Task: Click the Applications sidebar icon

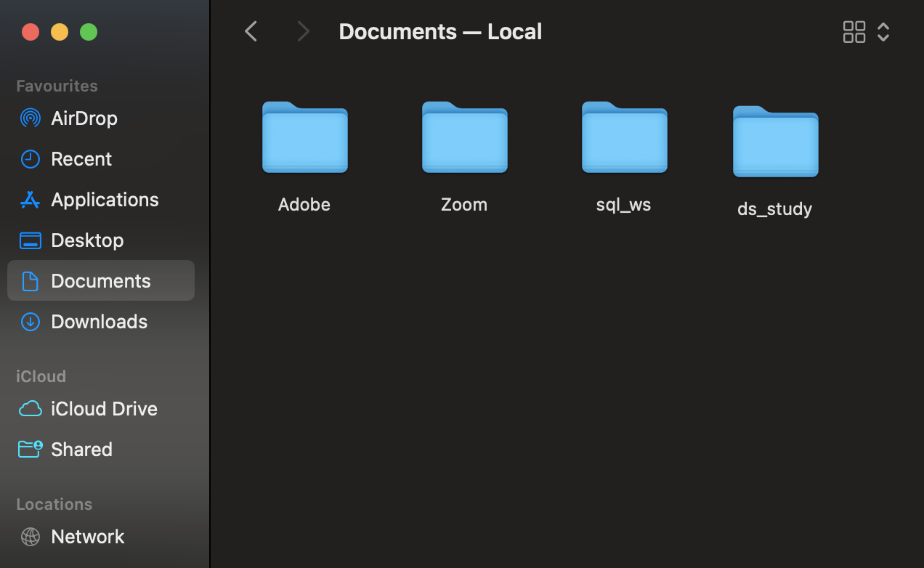Action: [x=30, y=200]
